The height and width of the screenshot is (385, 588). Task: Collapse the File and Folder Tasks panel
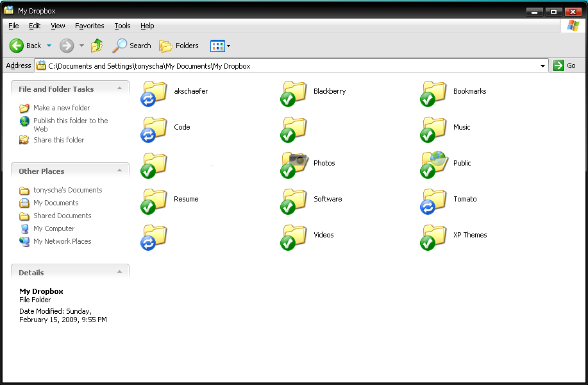(119, 89)
